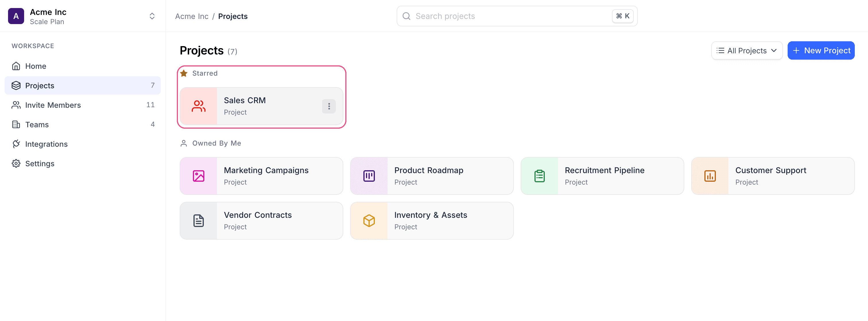This screenshot has height=321, width=868.
Task: Click the Projects count badge 7 in sidebar
Action: click(x=153, y=85)
